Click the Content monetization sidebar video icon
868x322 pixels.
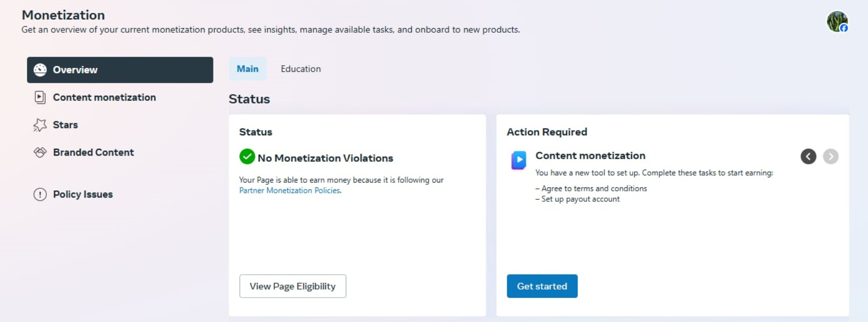(40, 97)
